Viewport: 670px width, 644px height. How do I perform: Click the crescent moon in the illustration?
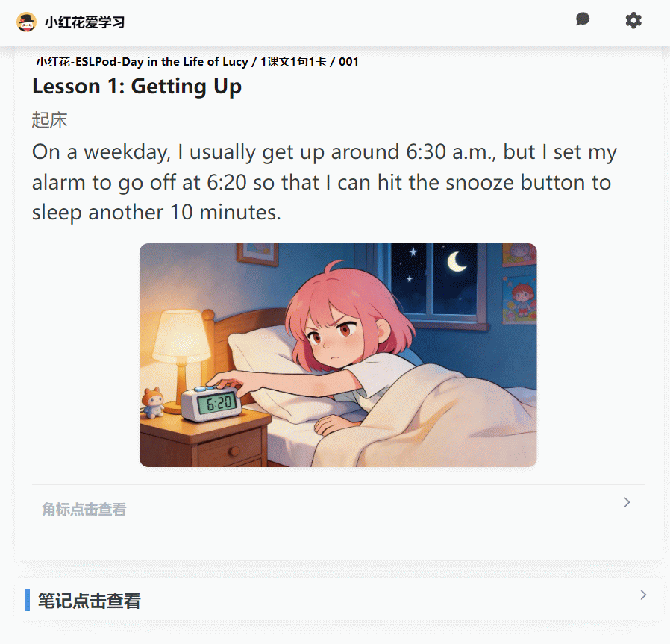pos(456,262)
